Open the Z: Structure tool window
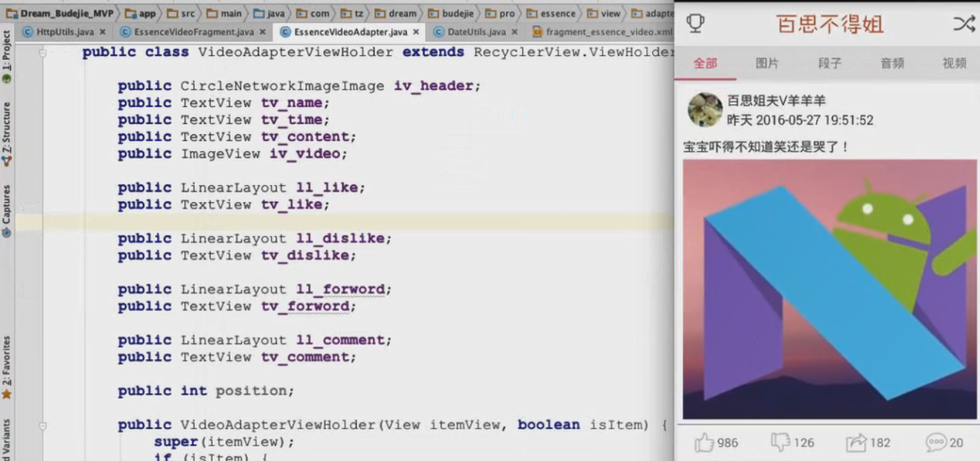980x461 pixels. [x=6, y=135]
